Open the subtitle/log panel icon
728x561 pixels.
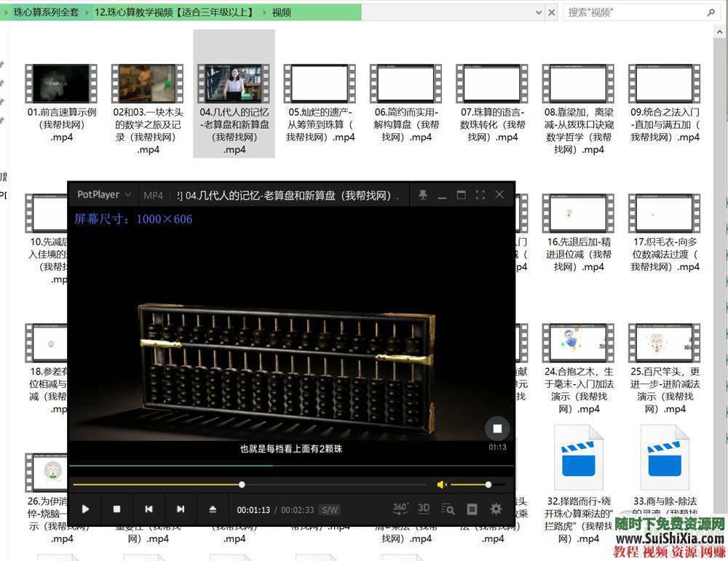coord(472,509)
